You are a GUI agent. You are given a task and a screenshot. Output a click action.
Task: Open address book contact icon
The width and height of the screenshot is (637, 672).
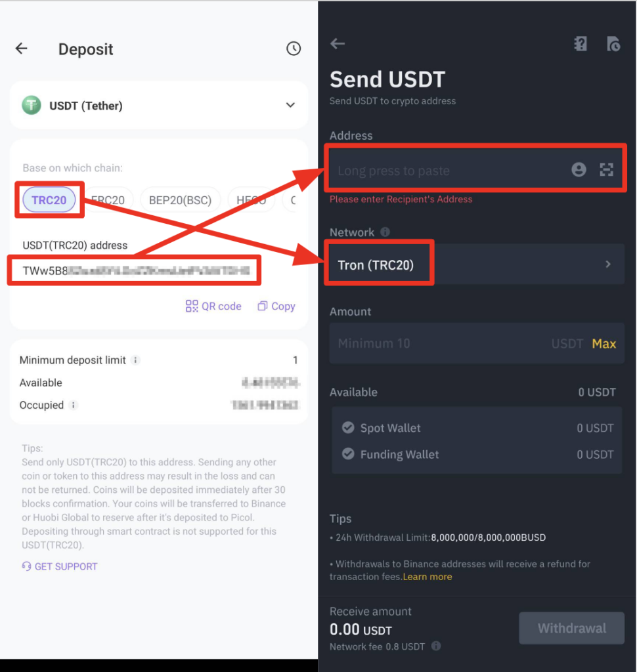579,170
